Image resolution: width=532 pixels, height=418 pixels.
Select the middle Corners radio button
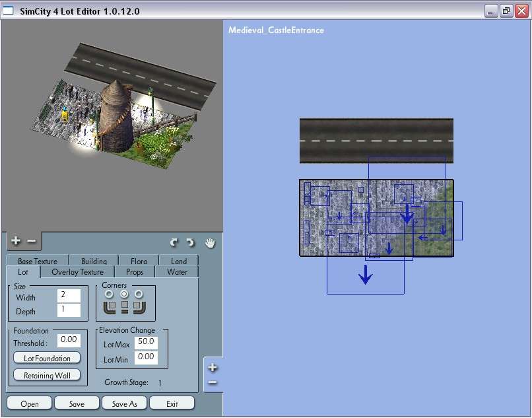pos(125,294)
